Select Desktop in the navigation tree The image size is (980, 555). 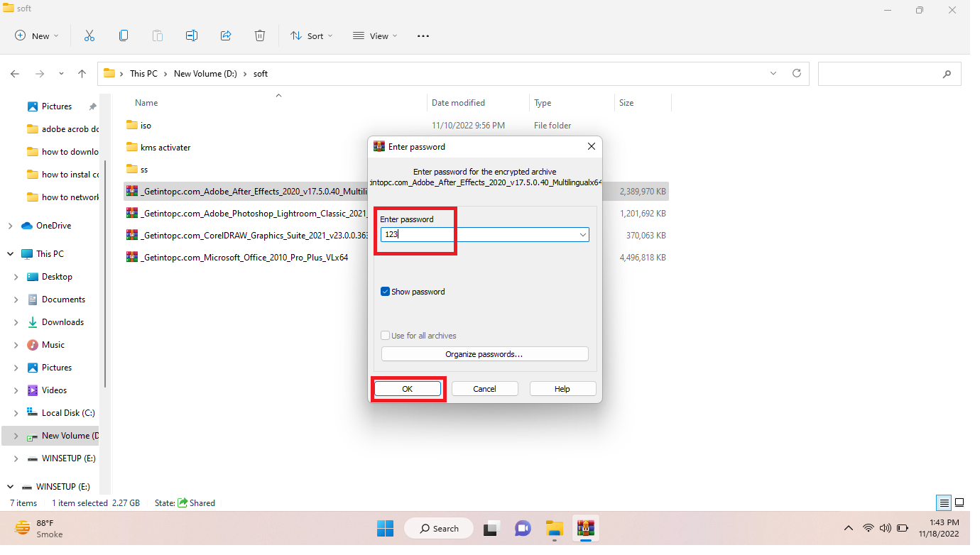[57, 277]
